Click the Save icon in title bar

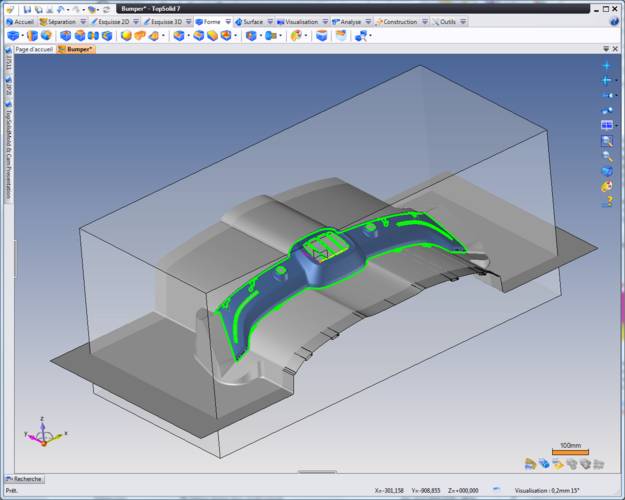point(27,8)
